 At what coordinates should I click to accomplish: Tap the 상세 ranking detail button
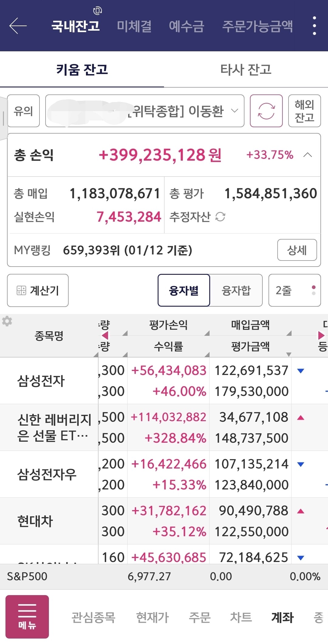click(x=297, y=250)
